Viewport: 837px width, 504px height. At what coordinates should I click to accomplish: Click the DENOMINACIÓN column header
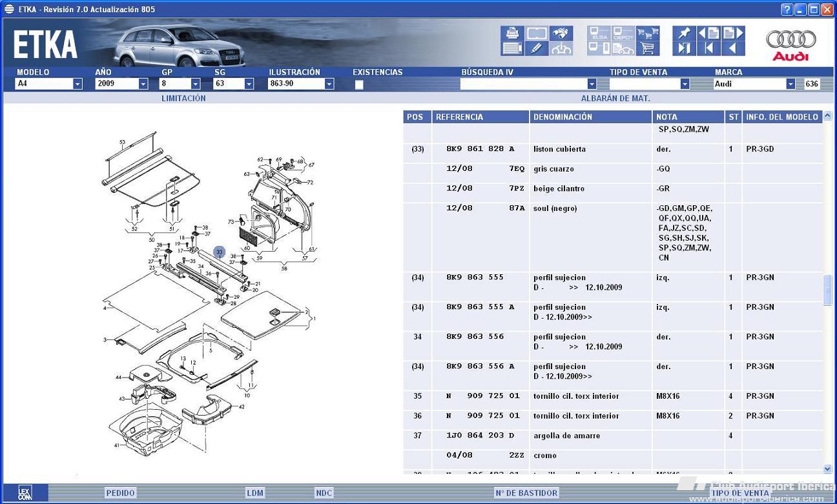(x=591, y=117)
